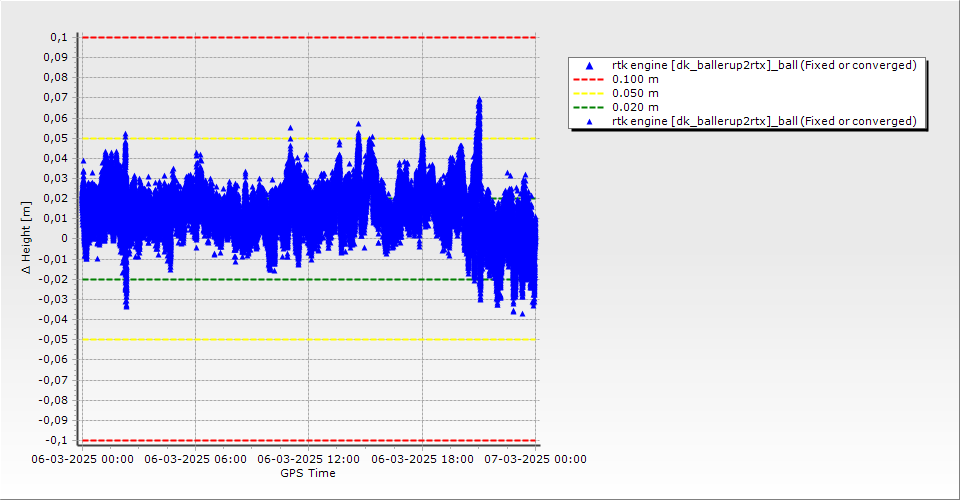Click the -0,09 y-axis tick label
The height and width of the screenshot is (500, 960).
(x=53, y=420)
